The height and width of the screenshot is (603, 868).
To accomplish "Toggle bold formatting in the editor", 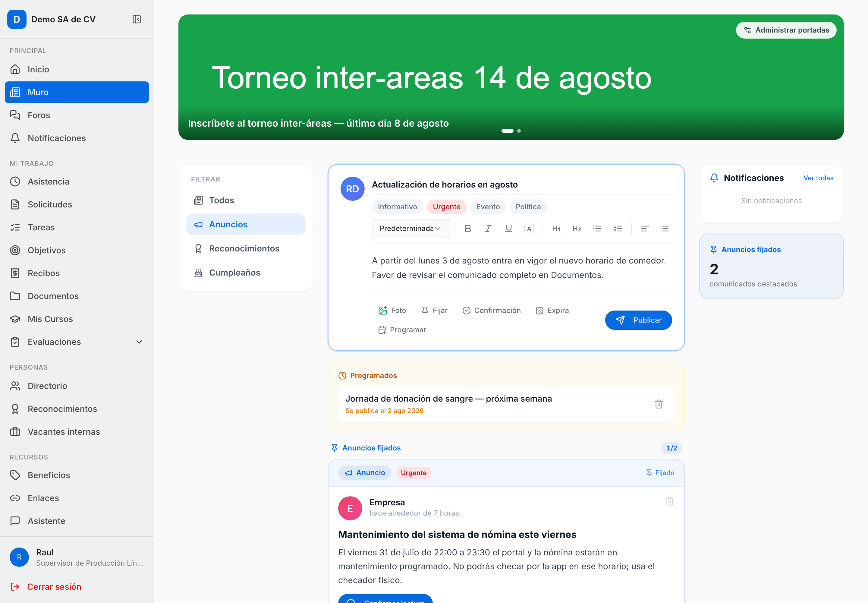I will (x=468, y=229).
